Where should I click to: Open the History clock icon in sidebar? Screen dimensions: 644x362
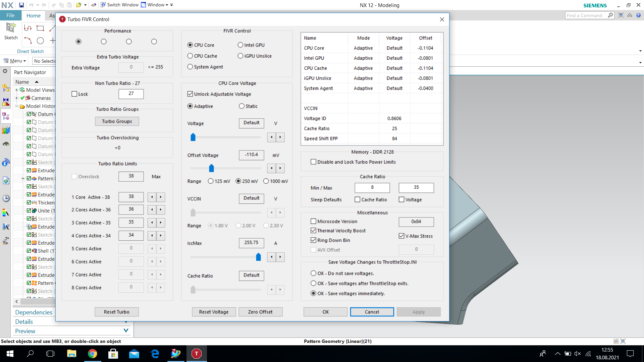6,198
